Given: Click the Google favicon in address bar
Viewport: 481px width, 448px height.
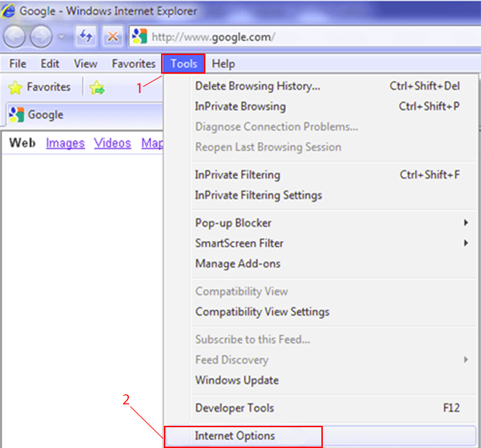Looking at the screenshot, I should (140, 36).
